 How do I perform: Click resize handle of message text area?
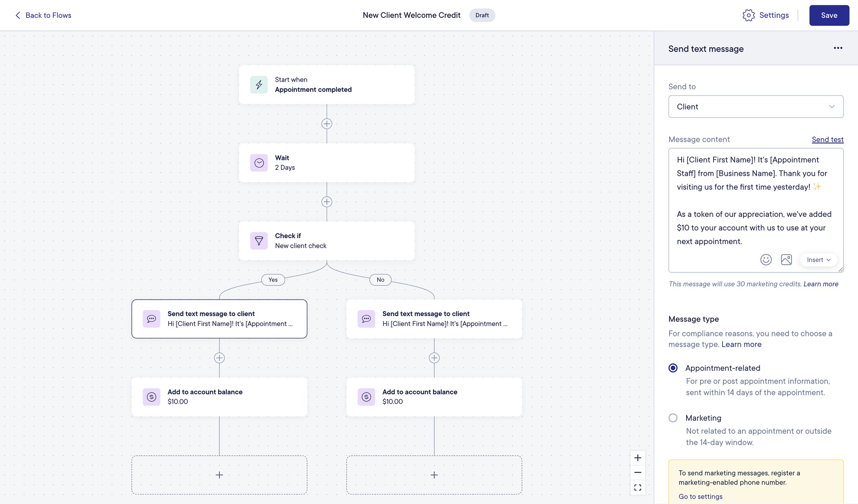[x=840, y=270]
